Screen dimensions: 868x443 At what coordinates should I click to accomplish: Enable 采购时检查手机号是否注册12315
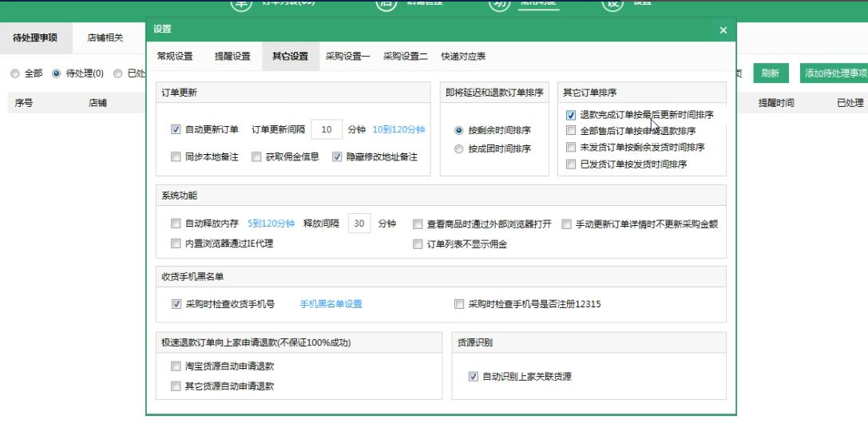click(x=459, y=304)
